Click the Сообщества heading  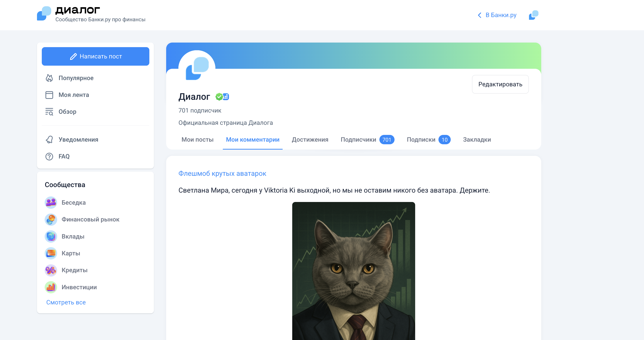[x=65, y=185]
